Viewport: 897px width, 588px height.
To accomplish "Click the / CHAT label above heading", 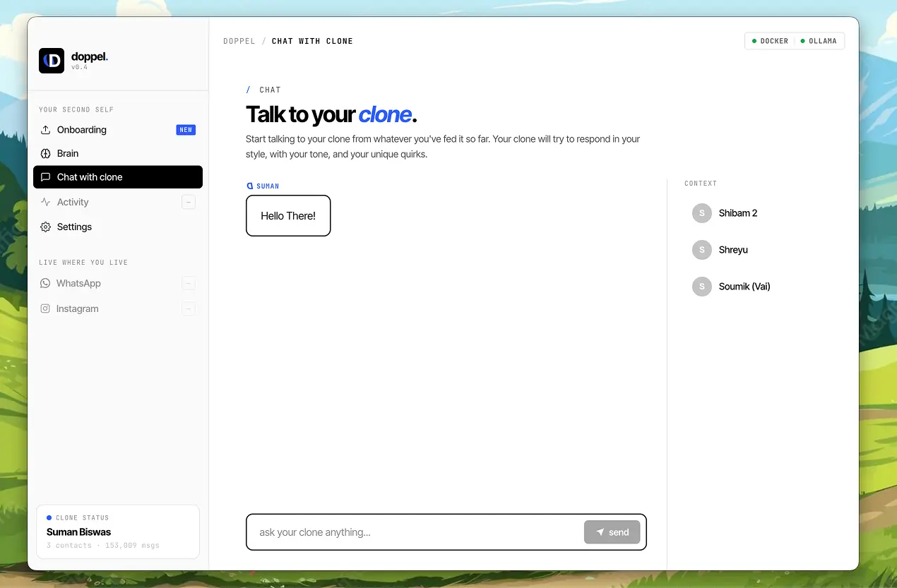I will tap(263, 90).
